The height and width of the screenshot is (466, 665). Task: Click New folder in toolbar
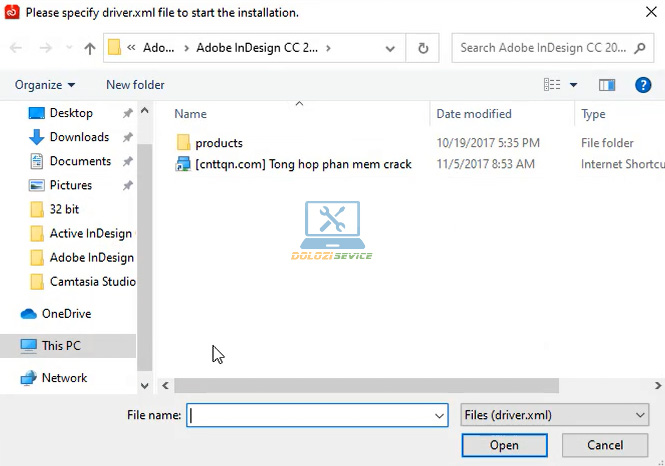pyautogui.click(x=135, y=85)
